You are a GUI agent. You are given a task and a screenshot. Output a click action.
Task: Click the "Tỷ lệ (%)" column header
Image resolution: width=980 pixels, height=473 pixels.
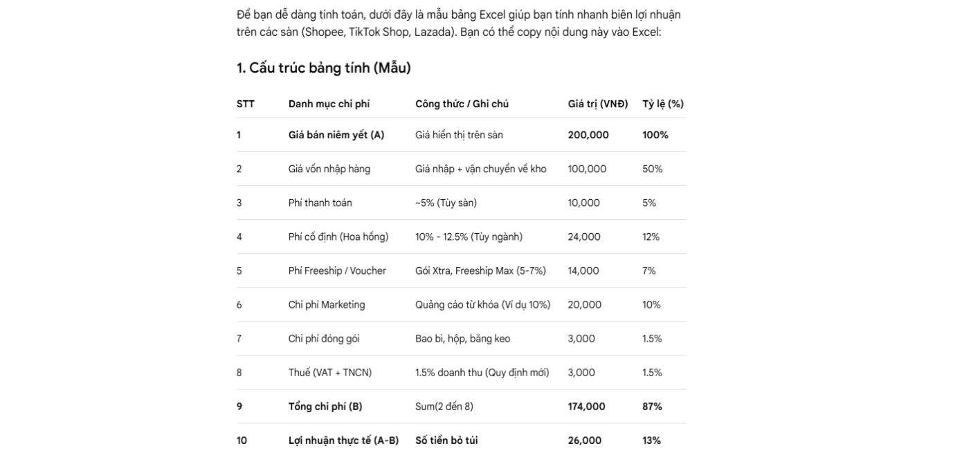pyautogui.click(x=663, y=104)
